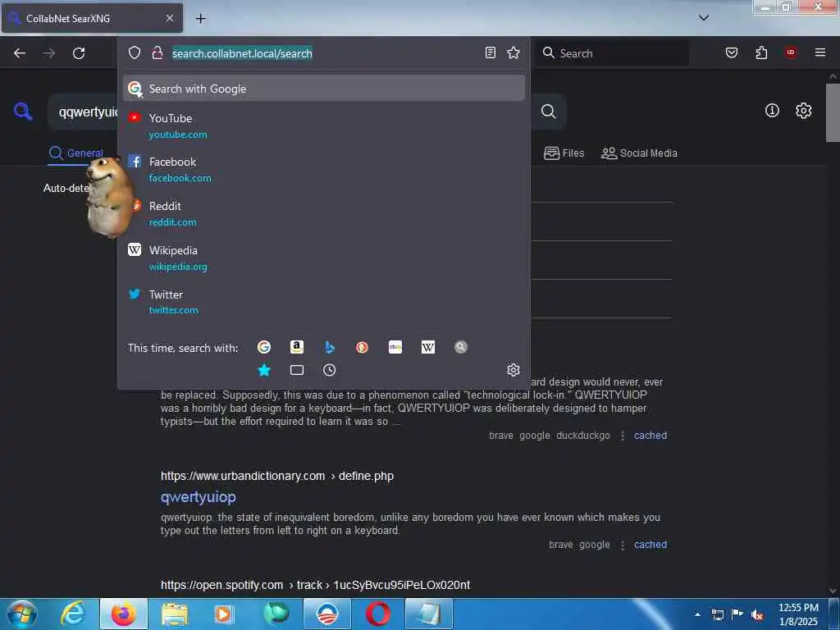Search this time with DuckDuckGo icon
840x630 pixels.
(x=362, y=347)
